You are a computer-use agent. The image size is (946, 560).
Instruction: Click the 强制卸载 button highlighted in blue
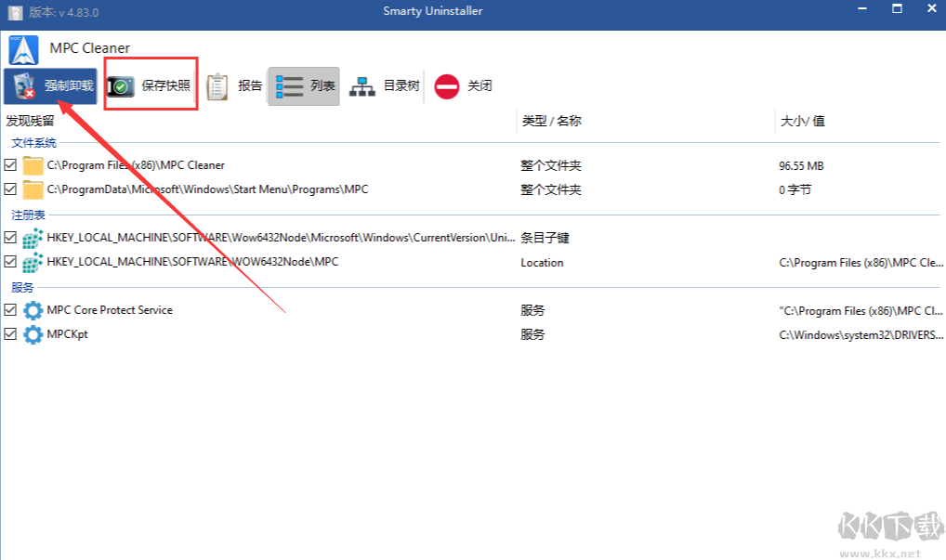coord(51,85)
